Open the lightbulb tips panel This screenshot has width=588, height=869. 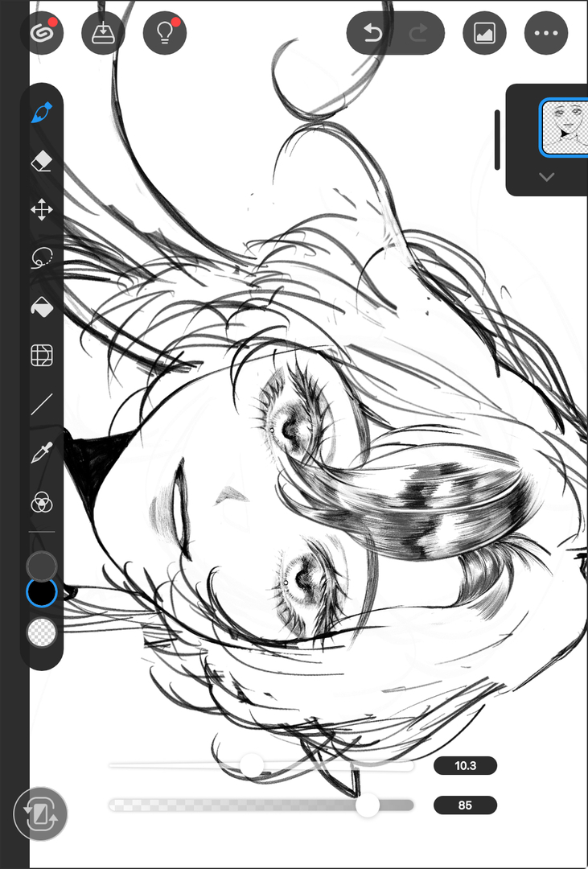(165, 33)
